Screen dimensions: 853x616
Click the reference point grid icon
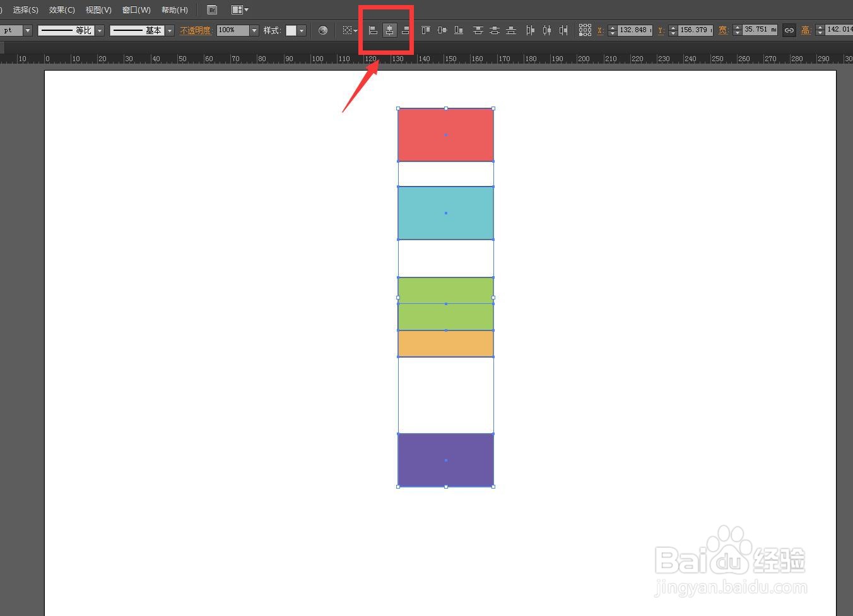click(585, 30)
